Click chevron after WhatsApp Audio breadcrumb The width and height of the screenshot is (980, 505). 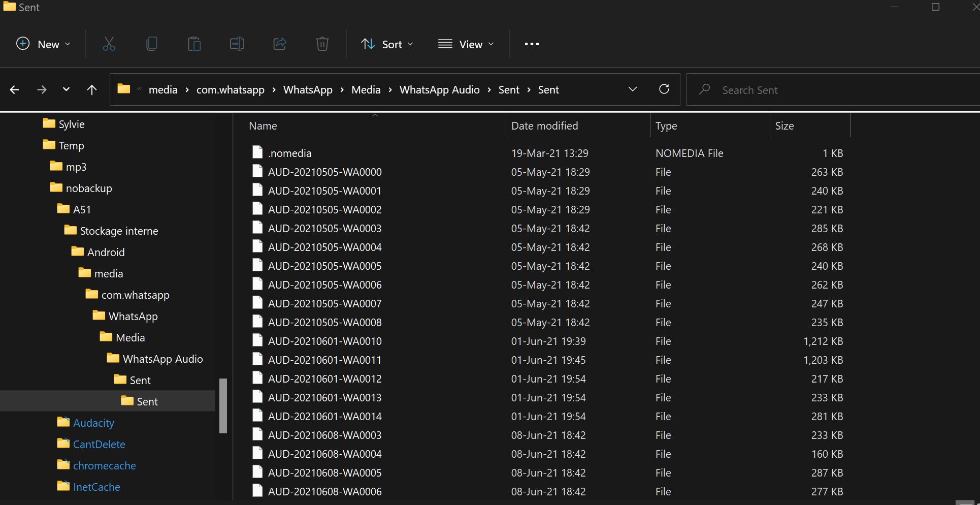tap(489, 90)
